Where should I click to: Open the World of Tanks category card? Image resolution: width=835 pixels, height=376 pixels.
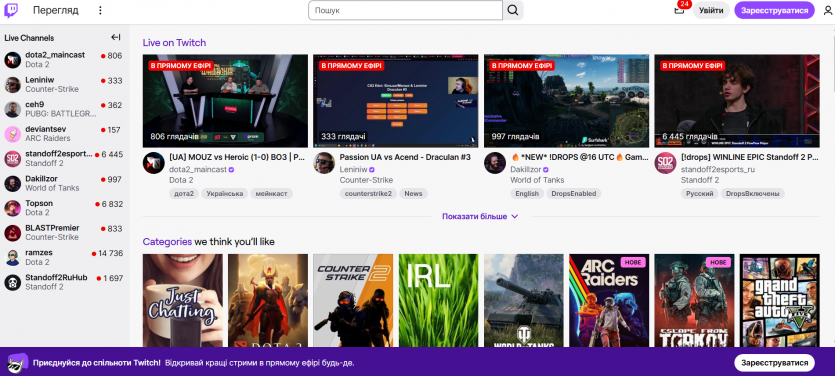(523, 301)
